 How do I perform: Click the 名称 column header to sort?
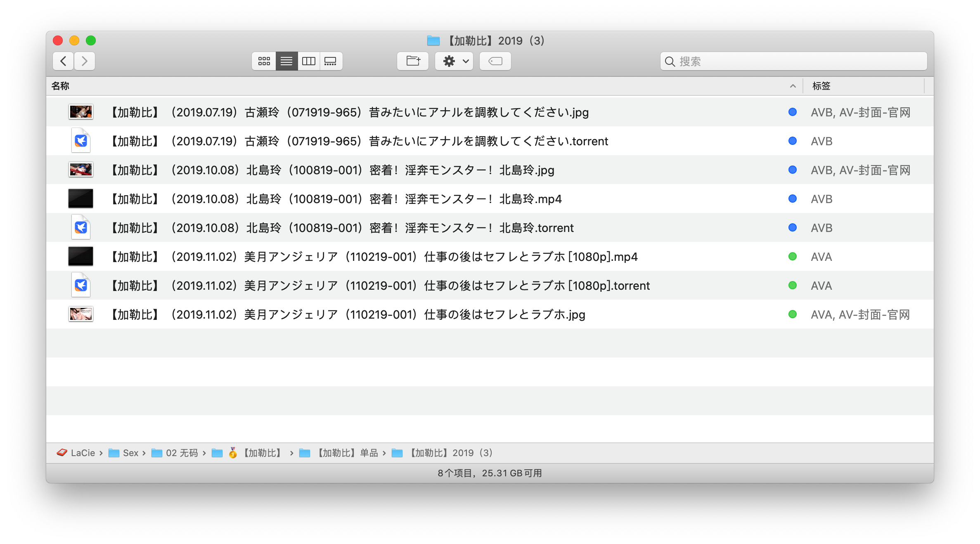(x=60, y=86)
